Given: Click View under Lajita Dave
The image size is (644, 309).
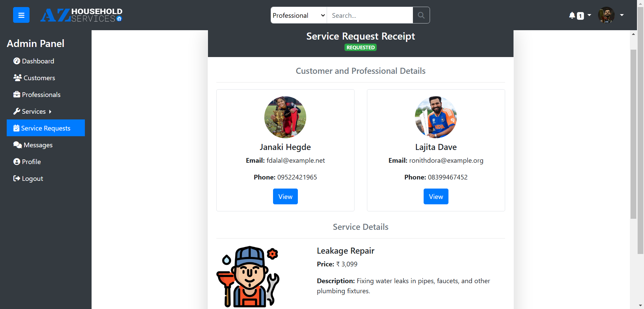Looking at the screenshot, I should click(x=436, y=196).
